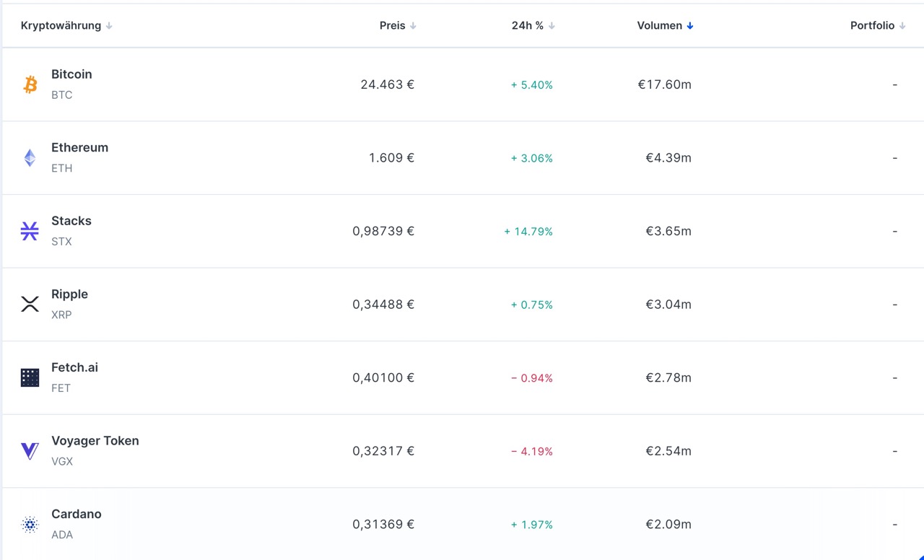Click Voyager Token volume €2.54m
The width and height of the screenshot is (924, 560).
point(668,451)
